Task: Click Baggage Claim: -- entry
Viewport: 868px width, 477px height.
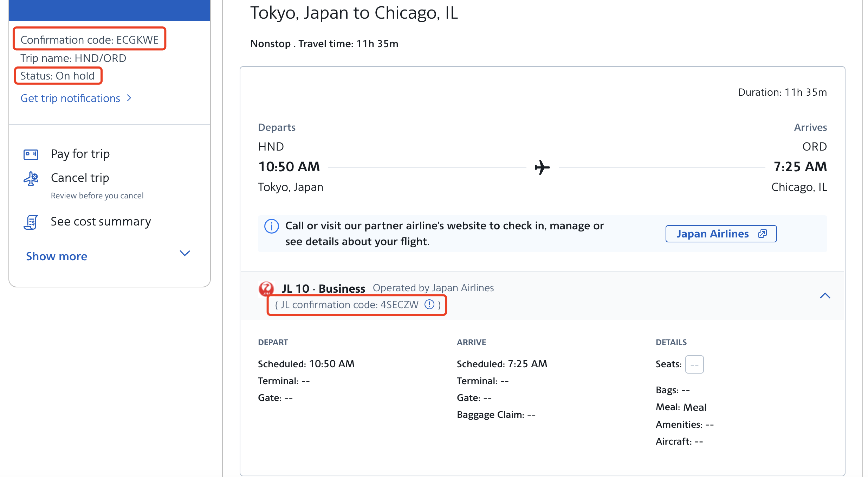Action: 496,415
